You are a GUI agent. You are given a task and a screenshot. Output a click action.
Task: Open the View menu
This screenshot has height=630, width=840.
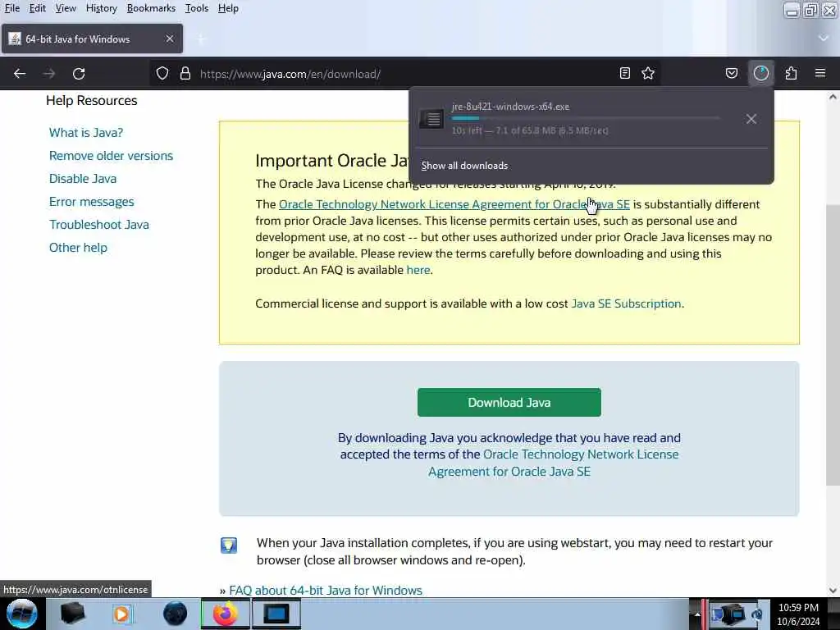coord(66,8)
